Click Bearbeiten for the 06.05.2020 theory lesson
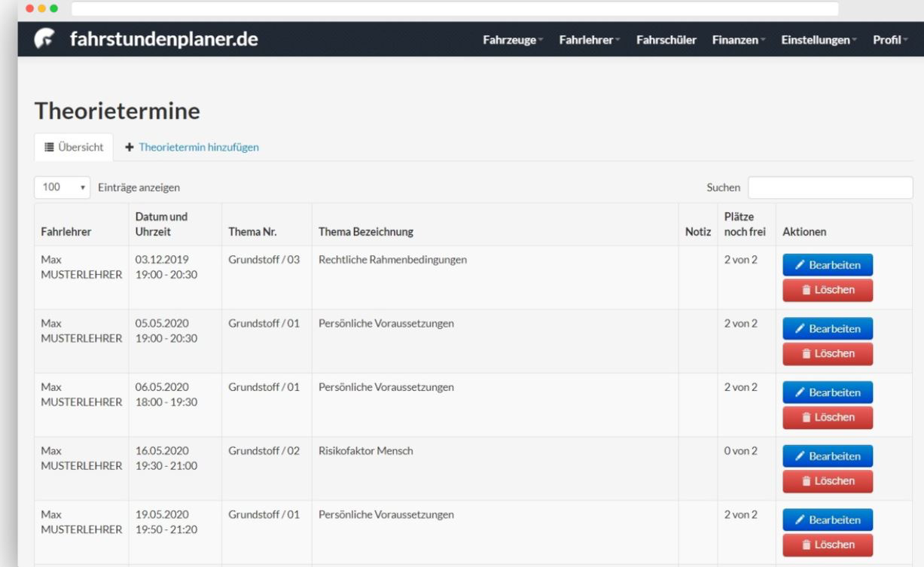Screen dimensions: 924x567 pyautogui.click(x=827, y=392)
